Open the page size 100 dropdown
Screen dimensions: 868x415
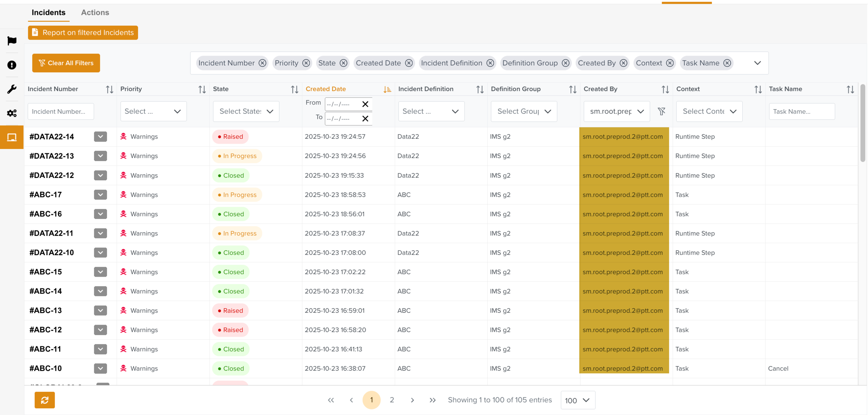pos(577,400)
